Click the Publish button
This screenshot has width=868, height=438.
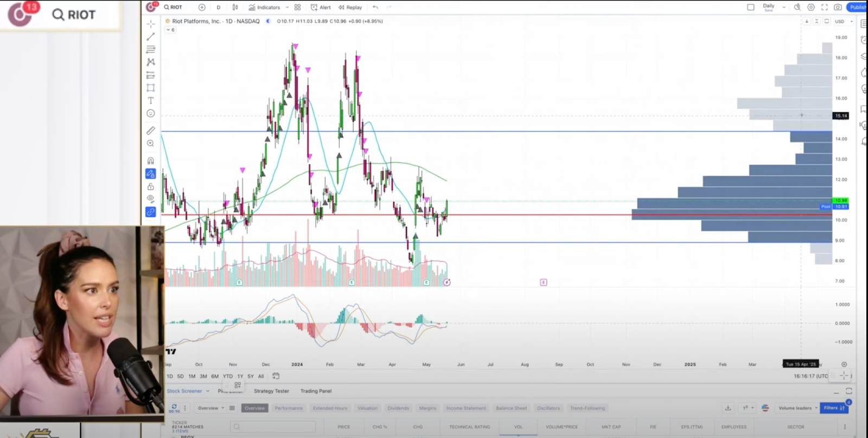coord(858,7)
